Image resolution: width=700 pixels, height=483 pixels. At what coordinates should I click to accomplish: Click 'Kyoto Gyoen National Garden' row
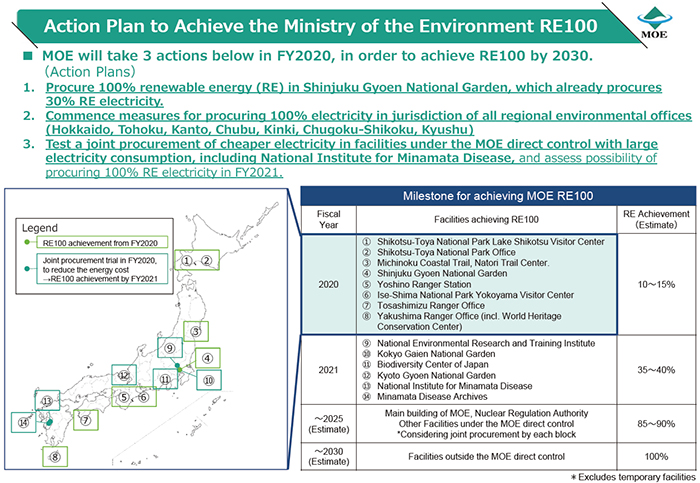[429, 375]
